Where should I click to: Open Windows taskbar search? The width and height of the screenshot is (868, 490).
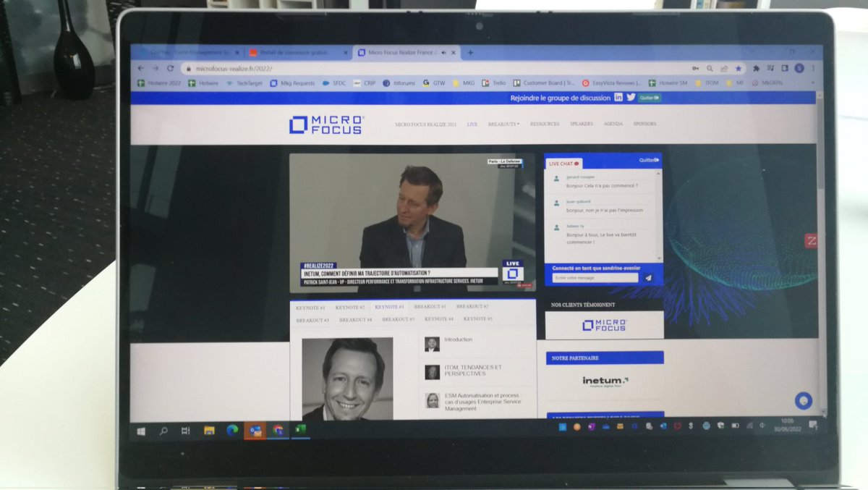163,431
